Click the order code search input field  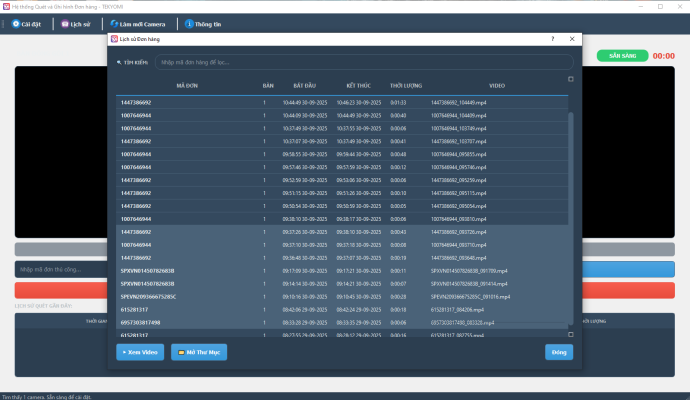(364, 62)
